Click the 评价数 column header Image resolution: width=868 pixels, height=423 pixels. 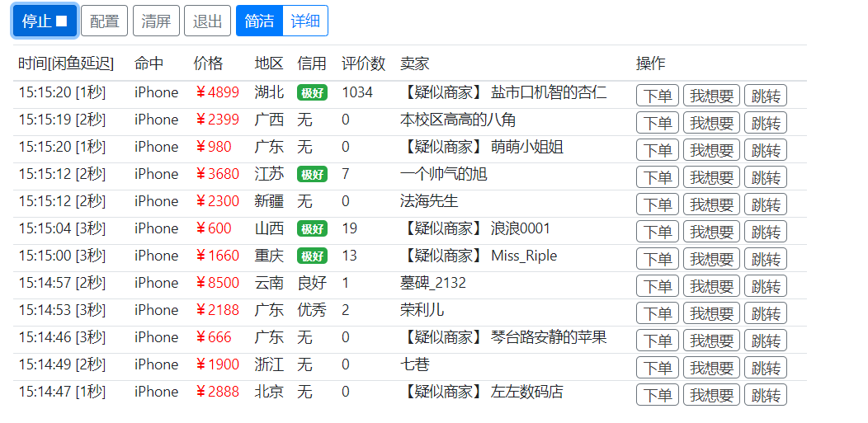pos(364,63)
